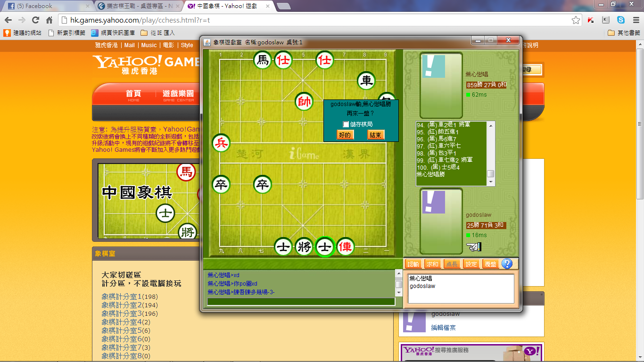Click the 編輯檔案 link
Screen dimensions: 644x362
pos(443,328)
